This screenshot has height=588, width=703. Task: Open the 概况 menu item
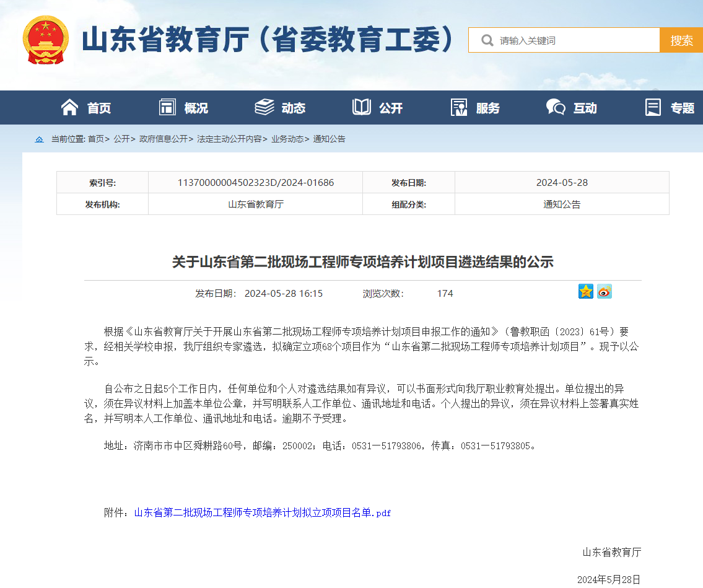click(196, 108)
